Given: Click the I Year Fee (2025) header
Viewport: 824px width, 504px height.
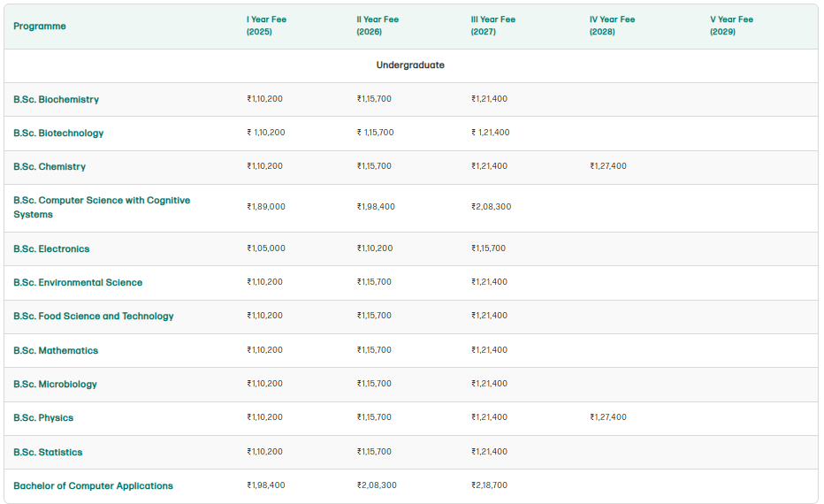Looking at the screenshot, I should pos(266,26).
